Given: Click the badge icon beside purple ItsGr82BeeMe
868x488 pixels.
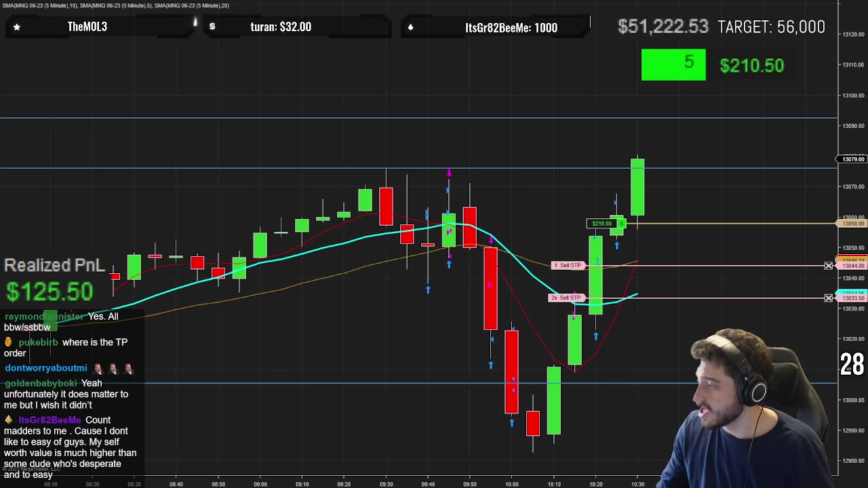Looking at the screenshot, I should [x=9, y=420].
